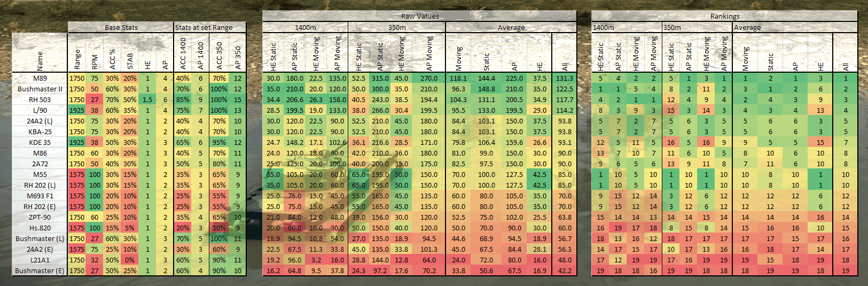
Task: Select the ACC % column header
Action: [112, 52]
